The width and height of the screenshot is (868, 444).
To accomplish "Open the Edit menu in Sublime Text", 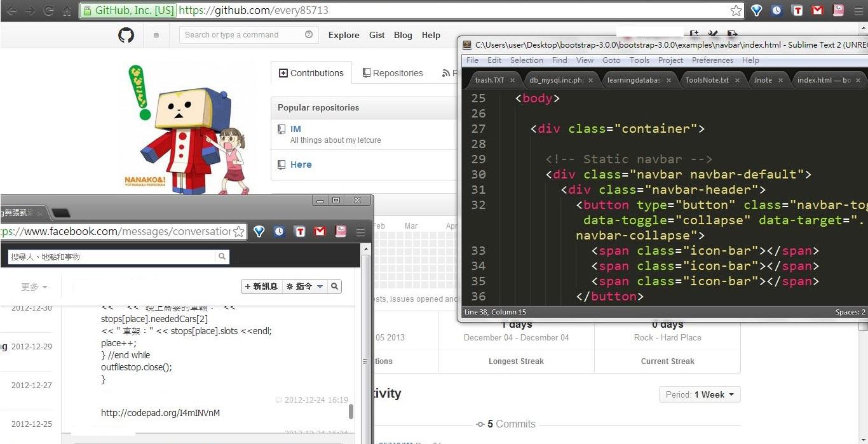I will [494, 60].
